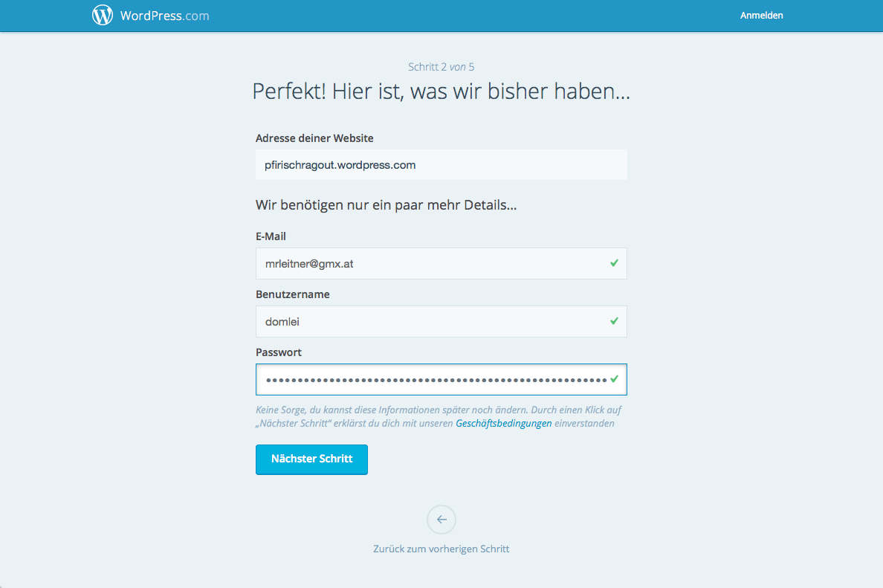The height and width of the screenshot is (588, 883).
Task: Click the green checkmark in Benutzername field
Action: [614, 321]
